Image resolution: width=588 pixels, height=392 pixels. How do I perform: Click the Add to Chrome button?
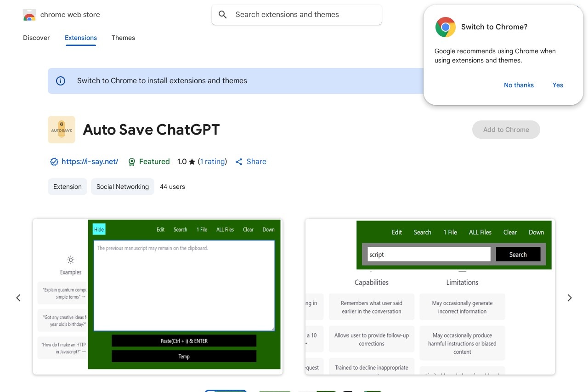[506, 130]
